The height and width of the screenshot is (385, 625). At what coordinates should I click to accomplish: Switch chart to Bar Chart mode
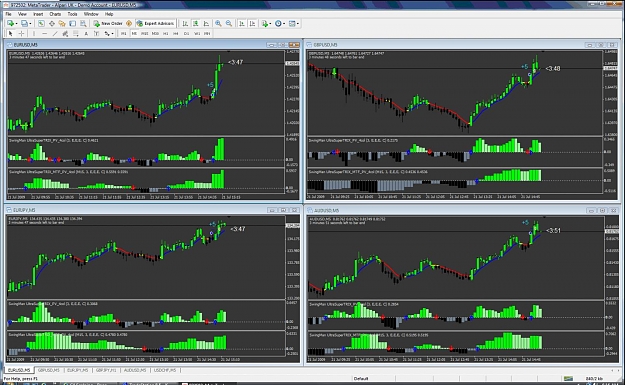(185, 24)
